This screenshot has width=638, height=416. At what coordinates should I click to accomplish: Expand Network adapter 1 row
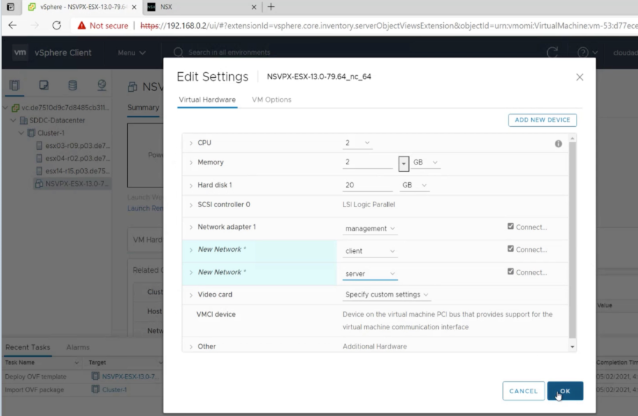click(x=191, y=227)
